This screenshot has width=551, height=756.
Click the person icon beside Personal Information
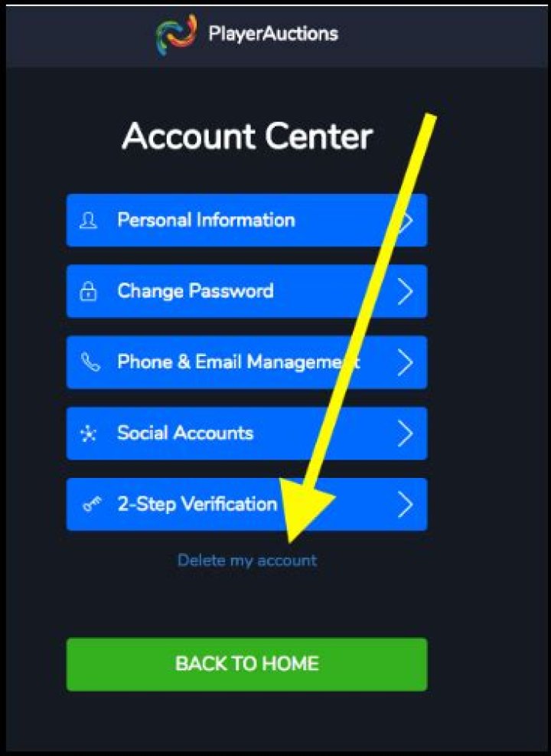pyautogui.click(x=88, y=221)
